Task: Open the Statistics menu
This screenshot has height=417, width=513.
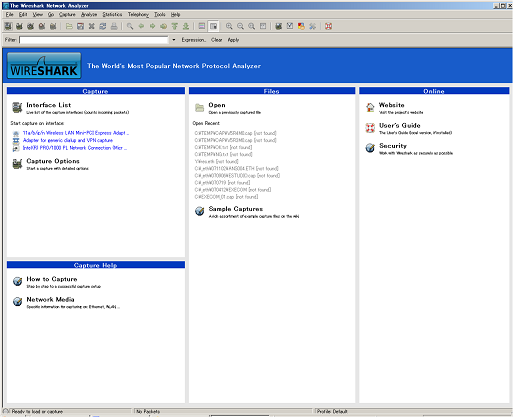Action: click(x=112, y=14)
